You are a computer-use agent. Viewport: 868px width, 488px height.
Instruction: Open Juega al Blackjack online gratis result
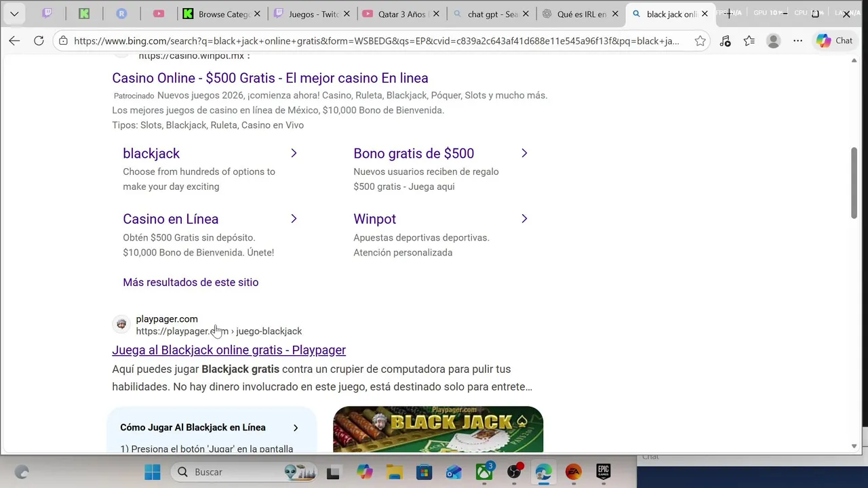point(229,350)
